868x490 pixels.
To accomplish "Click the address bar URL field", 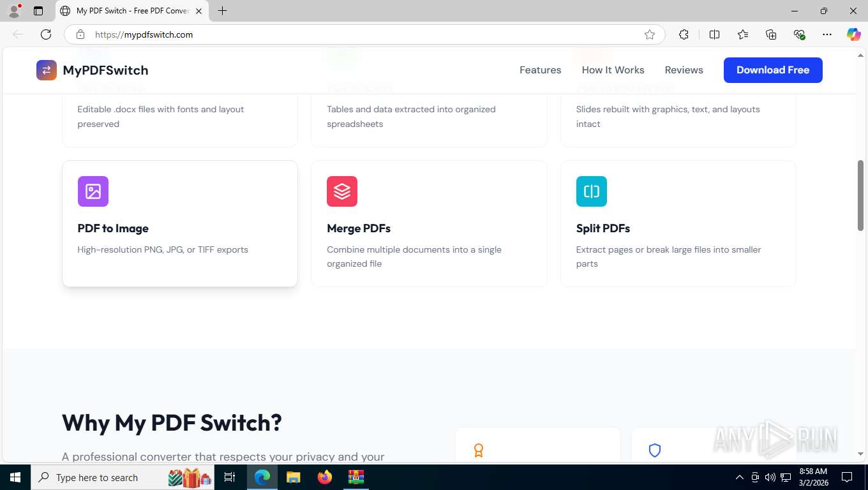I will click(x=364, y=34).
